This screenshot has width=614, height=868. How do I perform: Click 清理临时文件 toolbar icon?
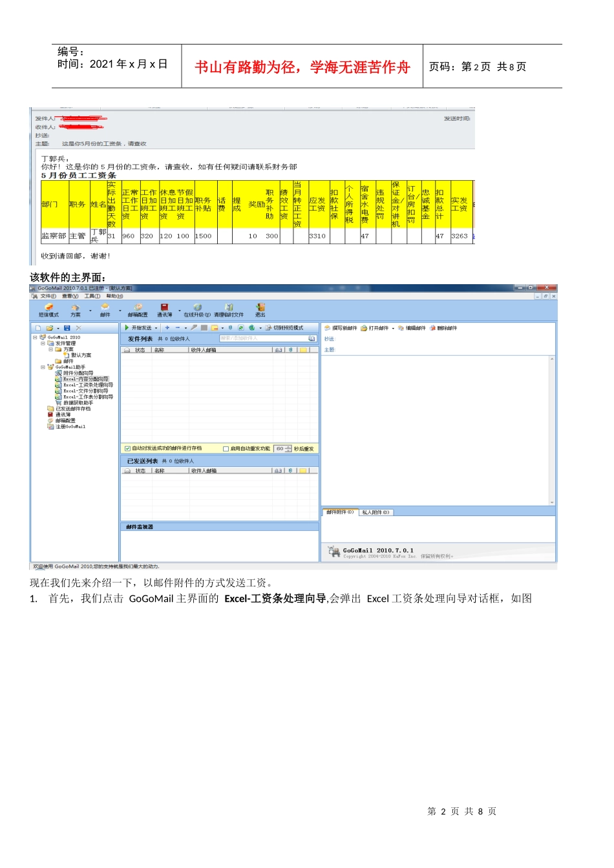pos(229,311)
